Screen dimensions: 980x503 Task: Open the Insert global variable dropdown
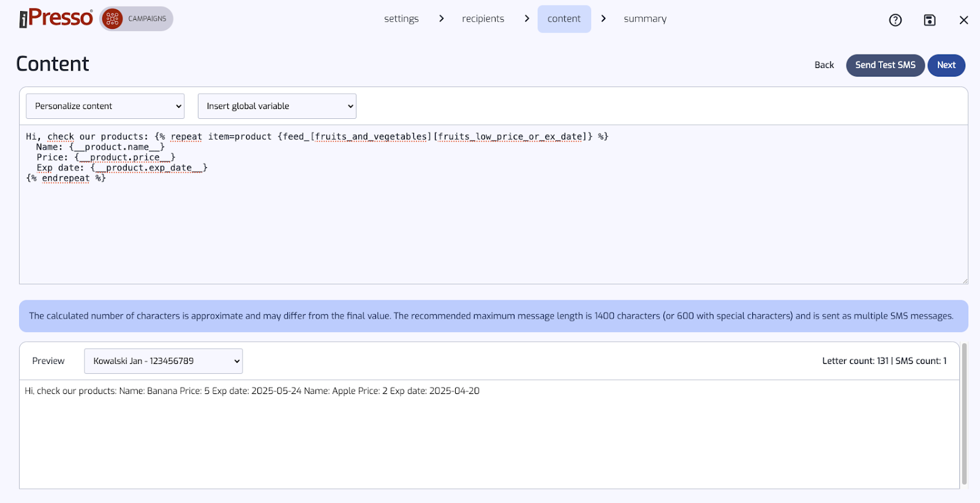pyautogui.click(x=277, y=106)
